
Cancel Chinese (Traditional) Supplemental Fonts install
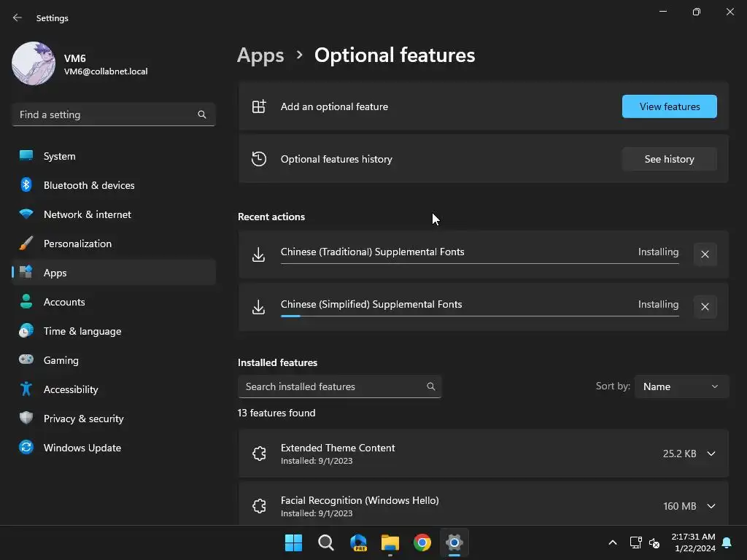[705, 254]
